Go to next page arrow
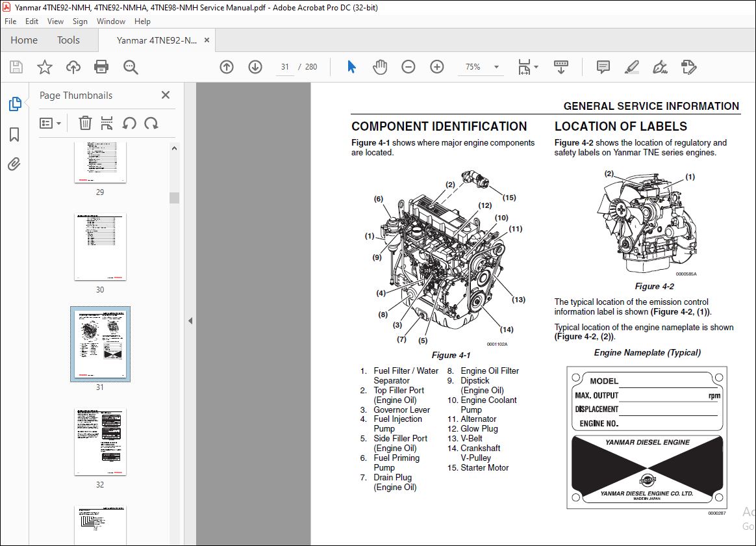Screen dimensions: 756x546 point(255,67)
